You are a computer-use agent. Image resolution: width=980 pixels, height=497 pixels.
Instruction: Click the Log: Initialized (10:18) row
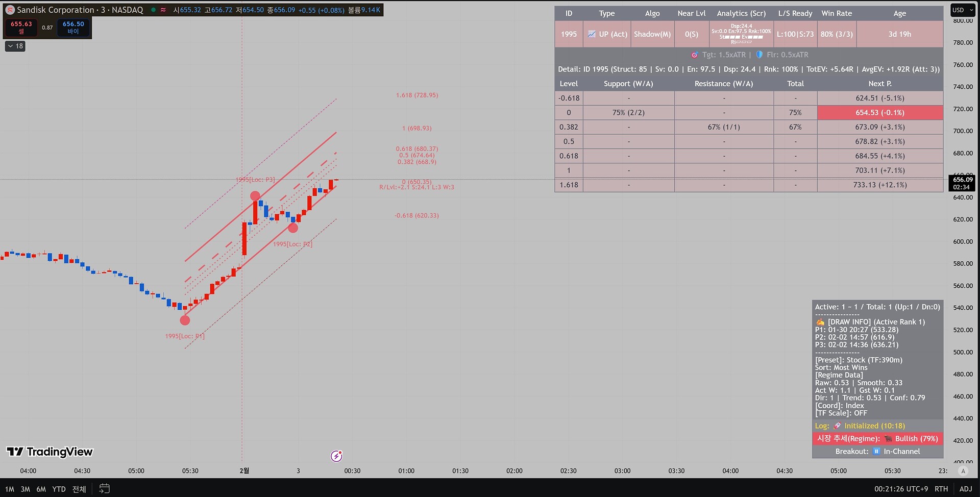tap(877, 426)
